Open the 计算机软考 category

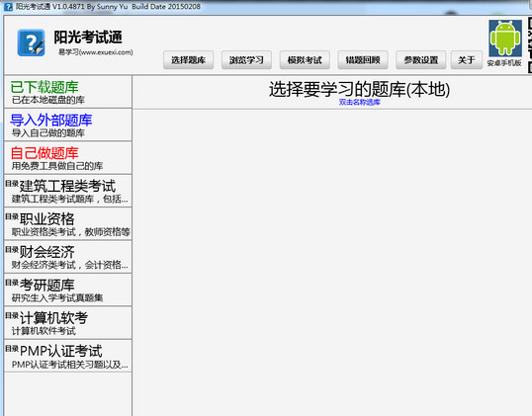point(68,323)
